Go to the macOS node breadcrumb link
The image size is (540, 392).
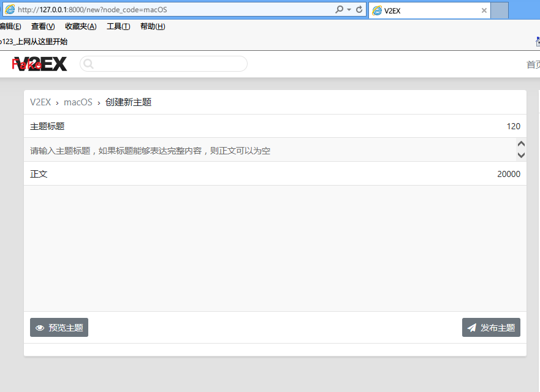[78, 102]
